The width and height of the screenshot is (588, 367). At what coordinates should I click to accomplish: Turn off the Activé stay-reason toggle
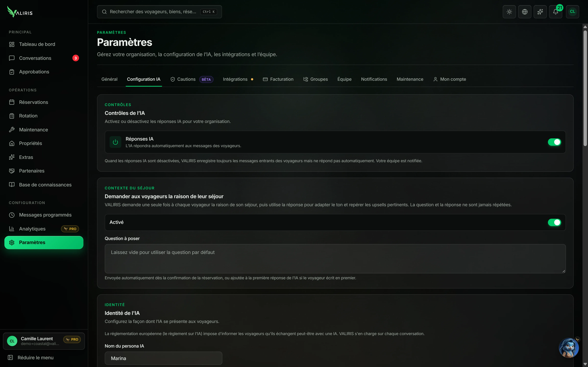(x=554, y=222)
